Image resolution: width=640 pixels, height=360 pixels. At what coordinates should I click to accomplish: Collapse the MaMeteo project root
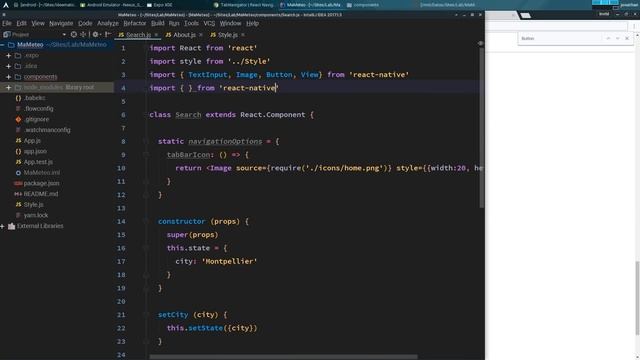(2, 45)
